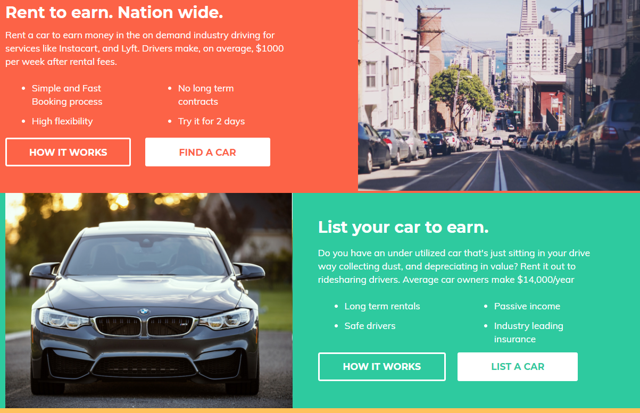This screenshot has height=413, width=640.
Task: Select the 'Try it for 2 days' bullet
Action: [x=211, y=121]
